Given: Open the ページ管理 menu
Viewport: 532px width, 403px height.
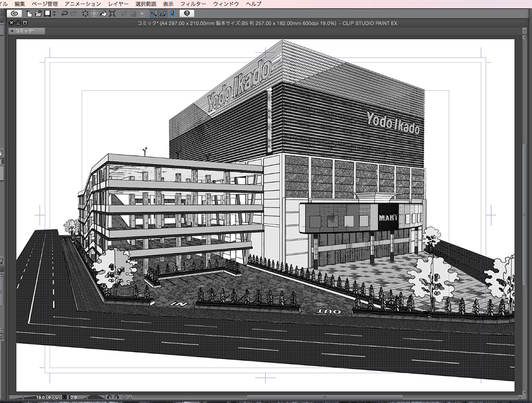Looking at the screenshot, I should click(x=45, y=4).
